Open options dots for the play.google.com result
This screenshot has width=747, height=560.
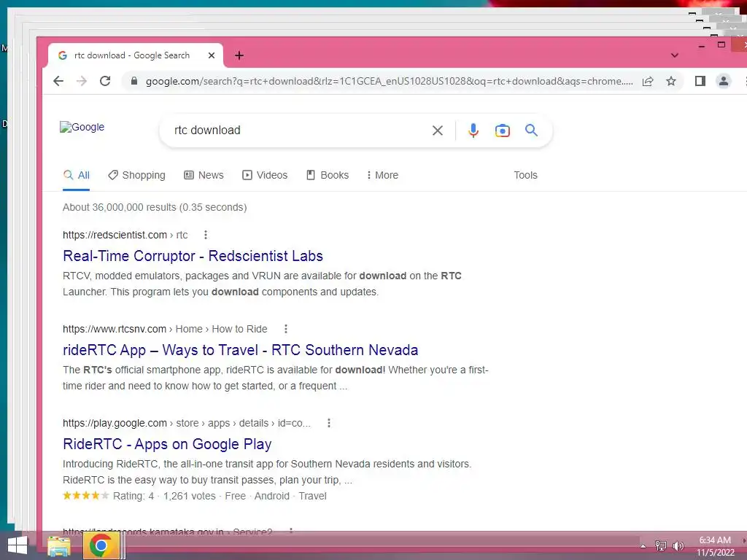click(329, 423)
